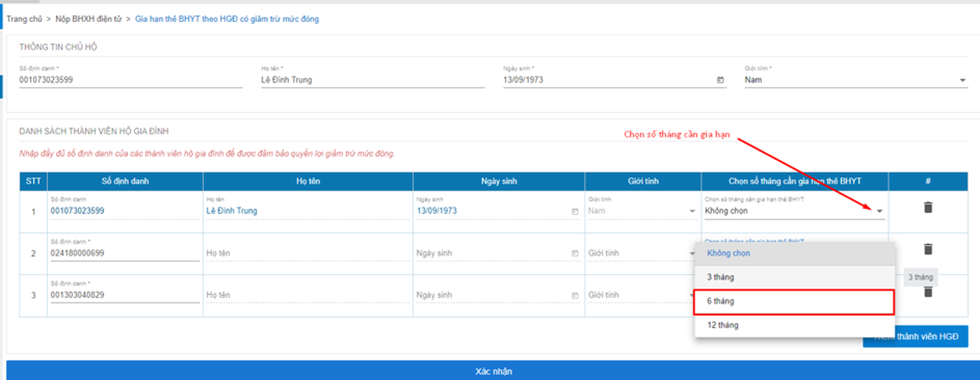Open calendar icon in row 3 birthdate
Viewport: 980px width, 380px height.
575,296
